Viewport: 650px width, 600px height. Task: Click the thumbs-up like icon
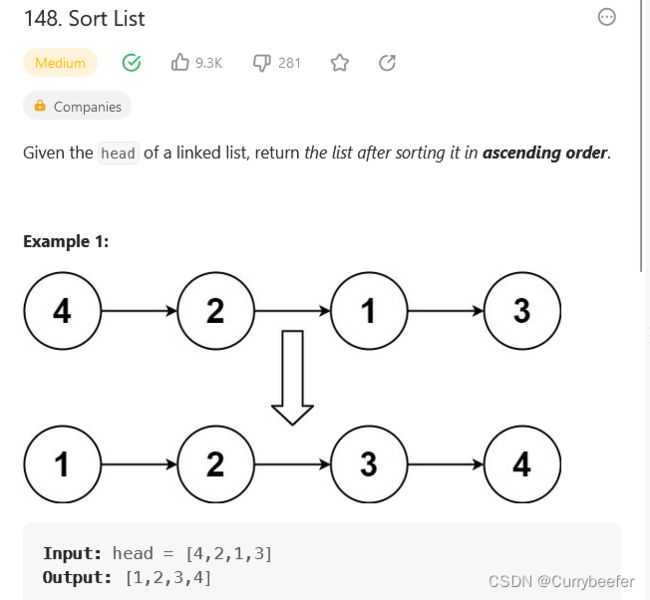[x=180, y=62]
